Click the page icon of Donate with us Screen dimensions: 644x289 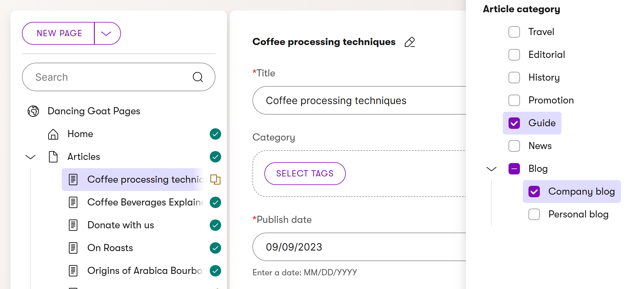(x=73, y=225)
